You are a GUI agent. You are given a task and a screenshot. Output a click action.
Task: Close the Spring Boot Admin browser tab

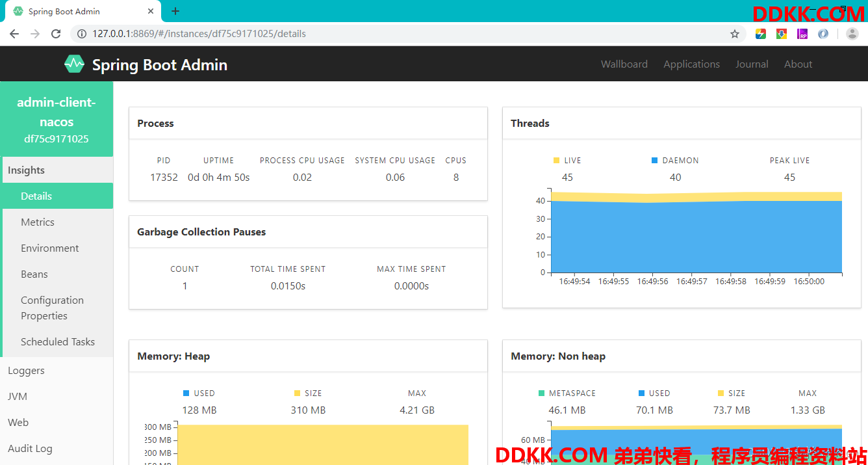coord(151,11)
